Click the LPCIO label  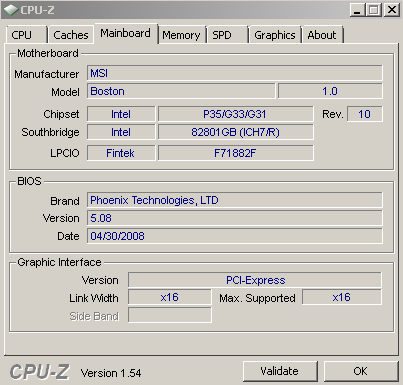pos(65,153)
